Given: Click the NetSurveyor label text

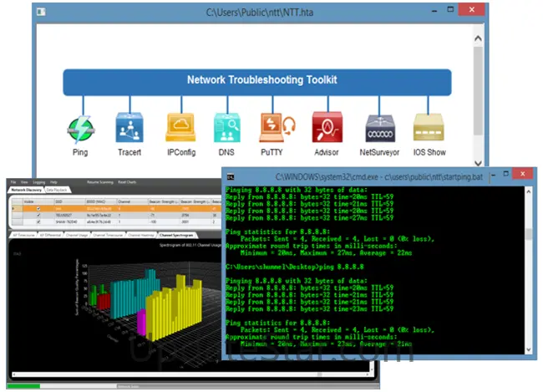Looking at the screenshot, I should (x=379, y=152).
